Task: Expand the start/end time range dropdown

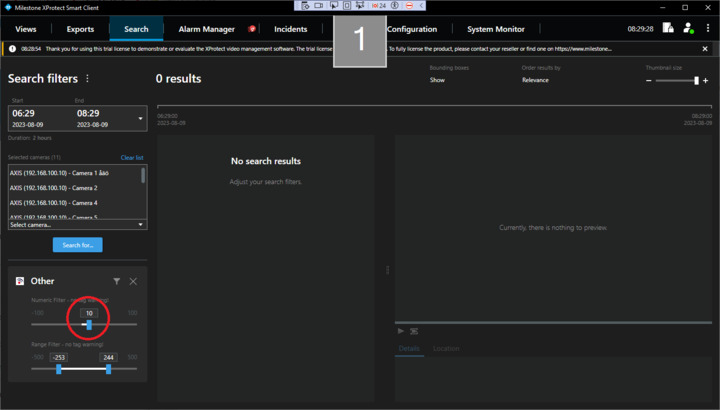Action: (x=140, y=119)
